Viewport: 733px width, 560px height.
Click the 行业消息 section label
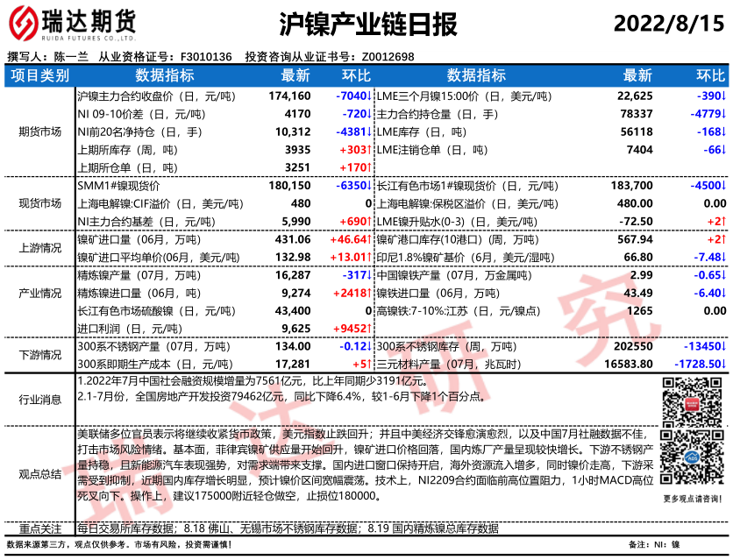click(x=39, y=400)
